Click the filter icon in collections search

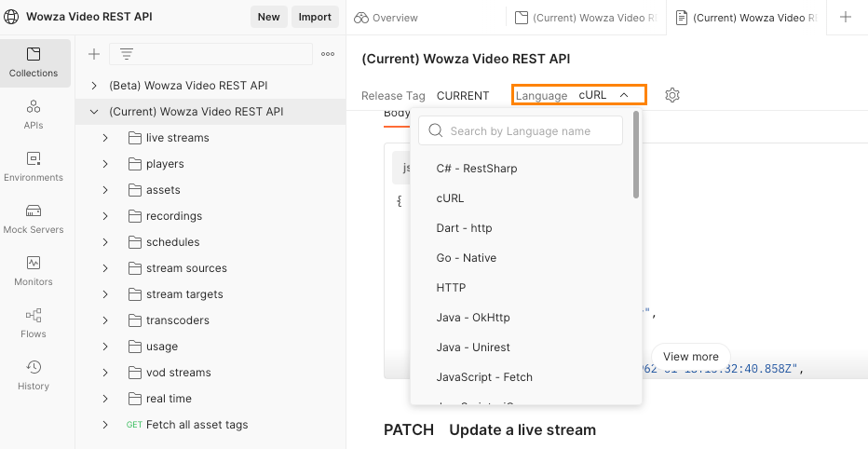click(x=127, y=54)
